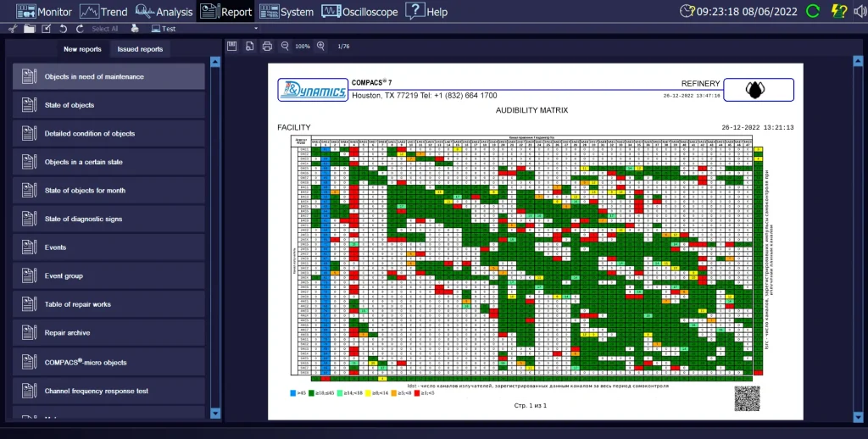
Task: Click the 100% zoom level field
Action: pyautogui.click(x=303, y=47)
